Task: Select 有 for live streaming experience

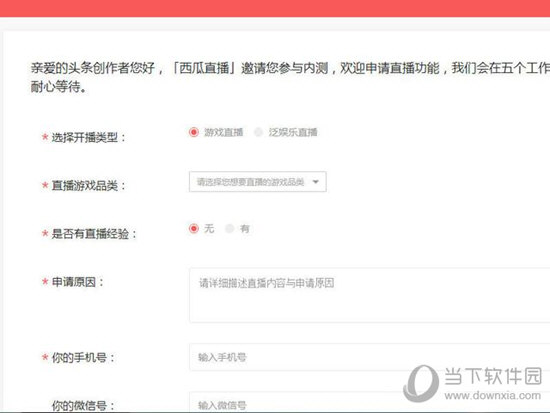Action: click(229, 228)
